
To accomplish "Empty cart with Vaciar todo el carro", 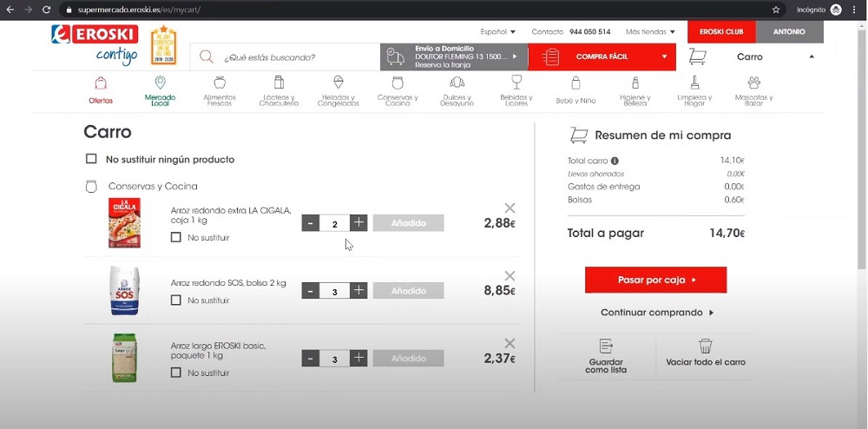I will coord(705,346).
